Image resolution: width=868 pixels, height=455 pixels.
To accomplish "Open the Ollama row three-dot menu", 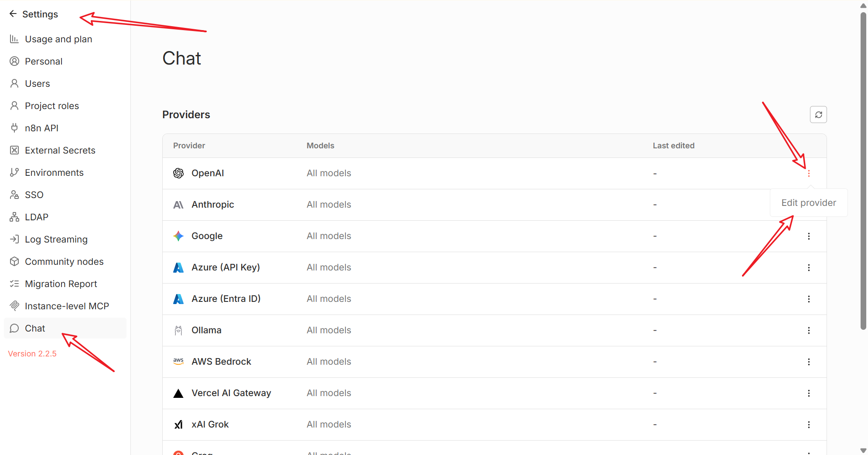I will 809,330.
